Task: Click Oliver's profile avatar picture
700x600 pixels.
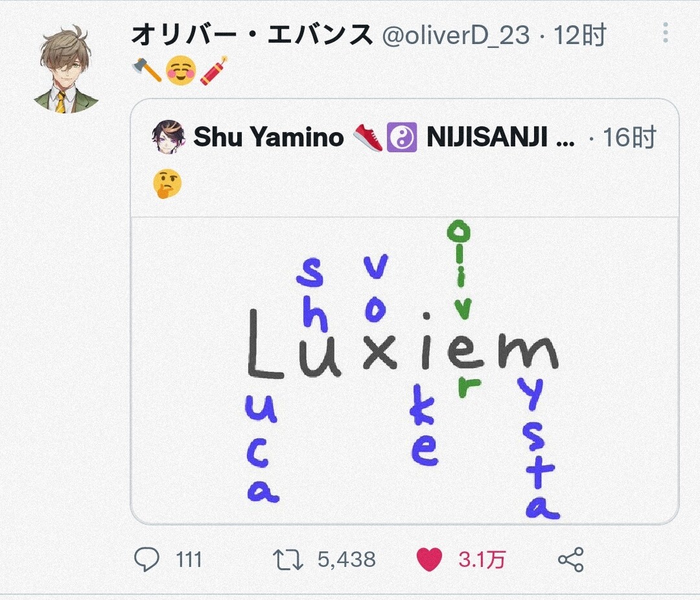Action: pos(66,69)
